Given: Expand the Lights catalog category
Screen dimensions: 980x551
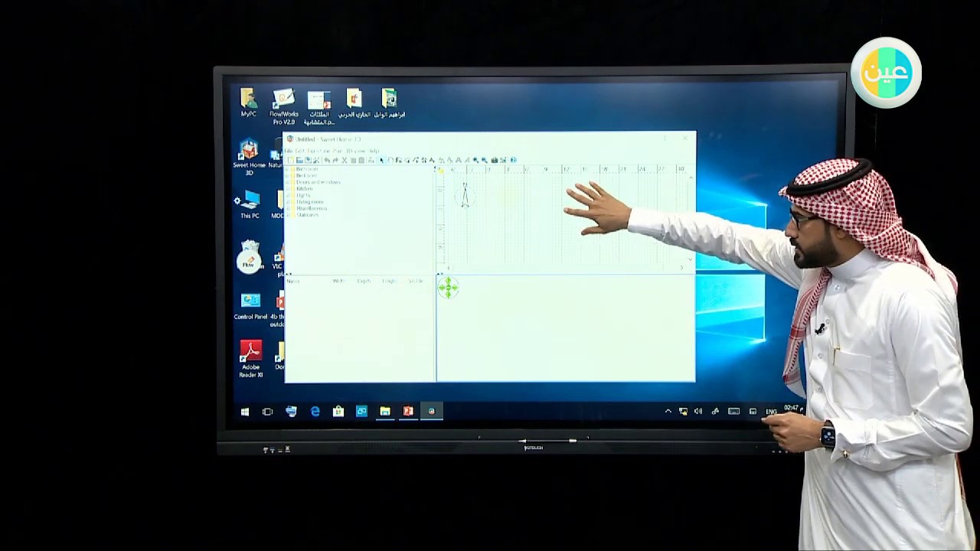Looking at the screenshot, I should pos(287,195).
